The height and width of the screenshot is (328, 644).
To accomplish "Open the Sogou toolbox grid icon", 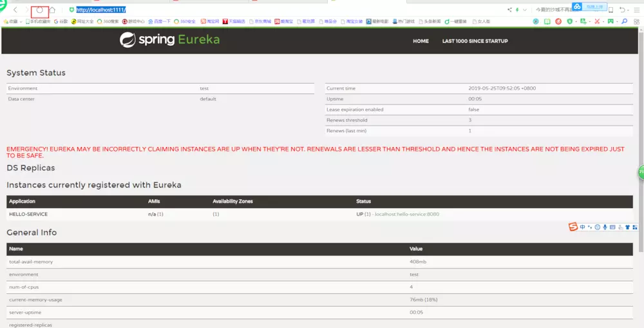I will click(635, 227).
